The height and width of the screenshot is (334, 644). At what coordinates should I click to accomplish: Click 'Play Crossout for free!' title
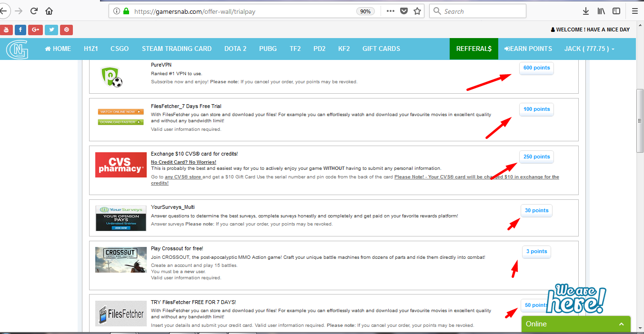point(177,248)
